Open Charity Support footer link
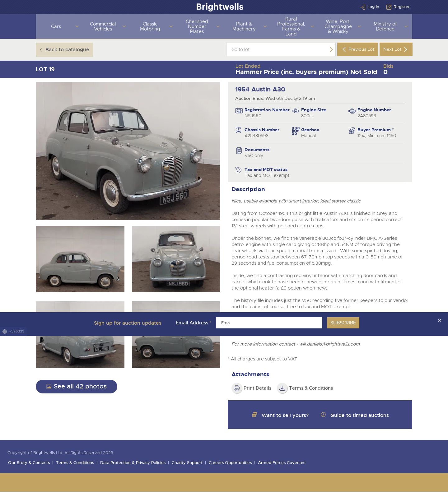The width and height of the screenshot is (448, 492). 187,463
